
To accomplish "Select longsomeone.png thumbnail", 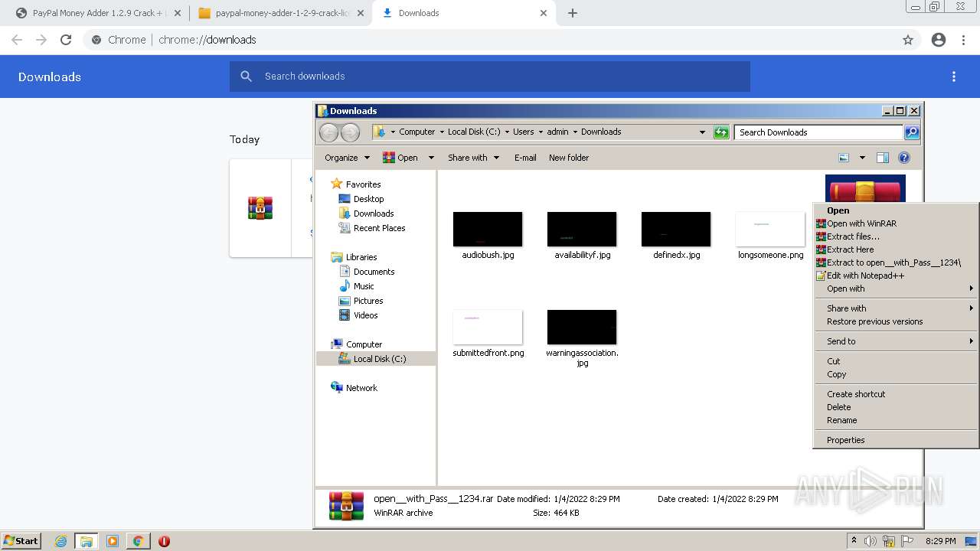I will pyautogui.click(x=770, y=230).
